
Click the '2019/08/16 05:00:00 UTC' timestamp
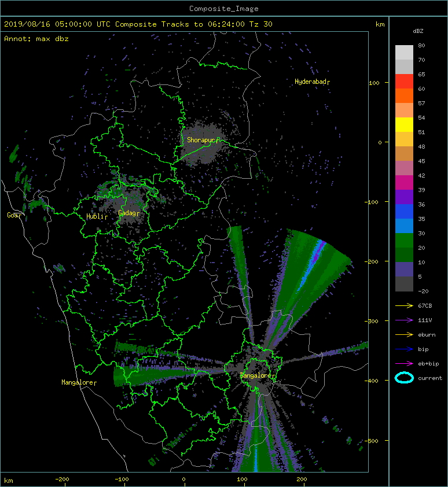[x=57, y=24]
